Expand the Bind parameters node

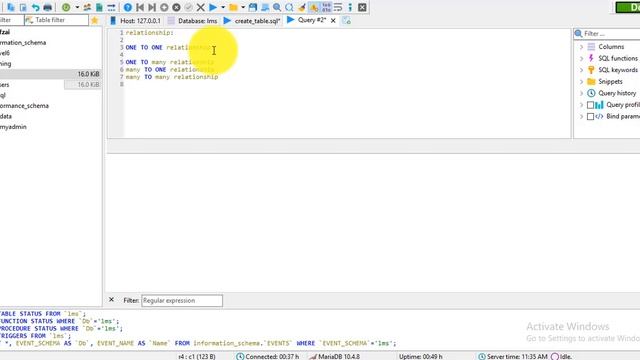click(582, 116)
